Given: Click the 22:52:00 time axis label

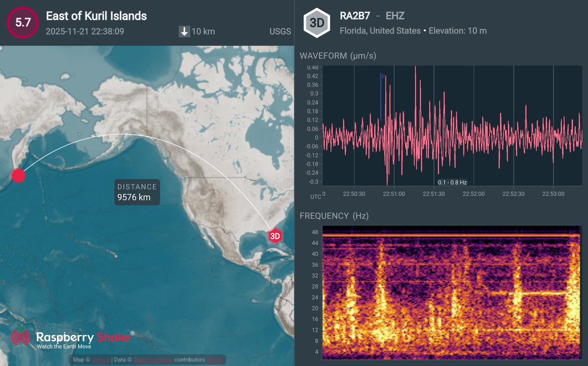Looking at the screenshot, I should [474, 194].
